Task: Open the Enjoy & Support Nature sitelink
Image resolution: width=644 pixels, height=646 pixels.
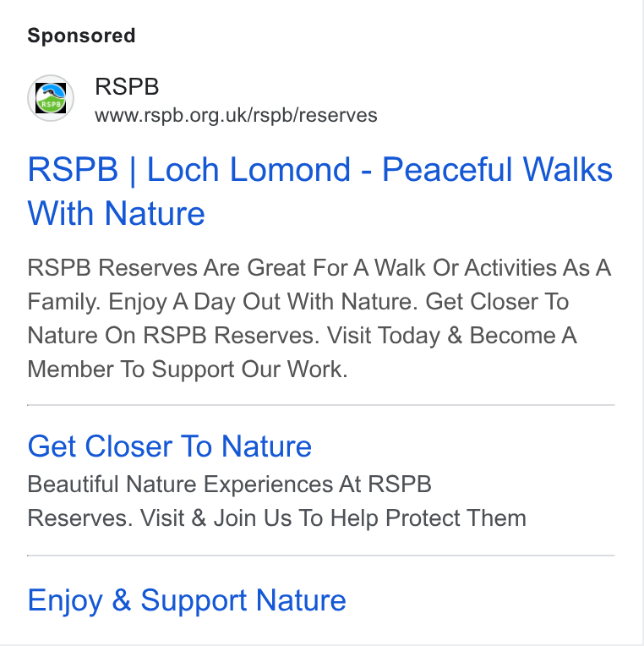Action: 187,600
